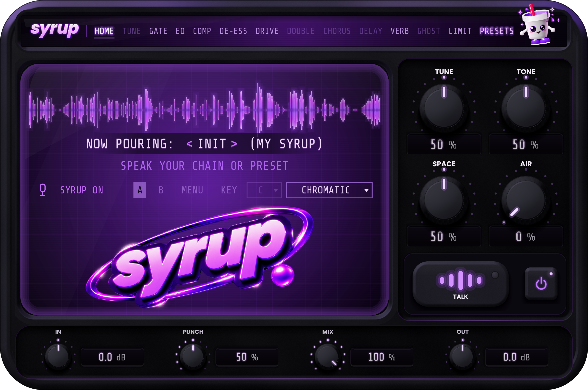The width and height of the screenshot is (588, 390).
Task: Open the GHOST tab
Action: tap(429, 31)
